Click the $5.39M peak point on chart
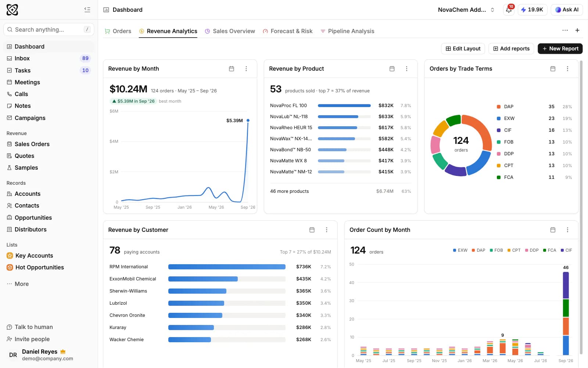Screen dimensions: 588x368 248,120
